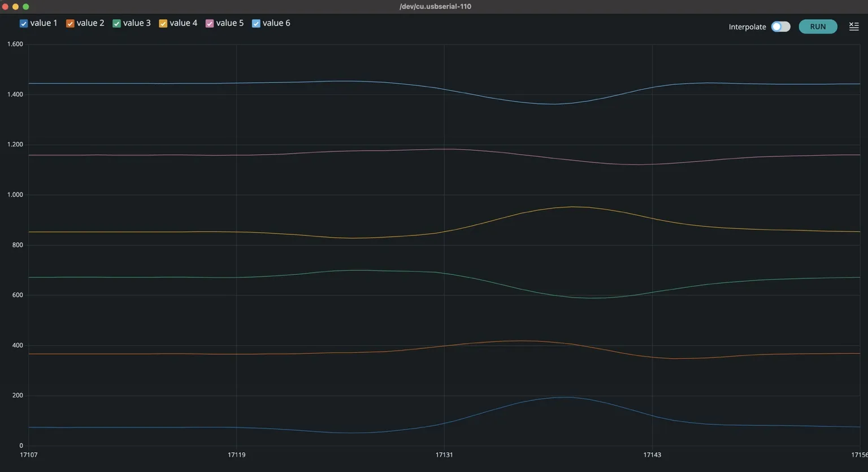Click the 17107 x-axis label
This screenshot has height=472, width=868.
tap(29, 454)
